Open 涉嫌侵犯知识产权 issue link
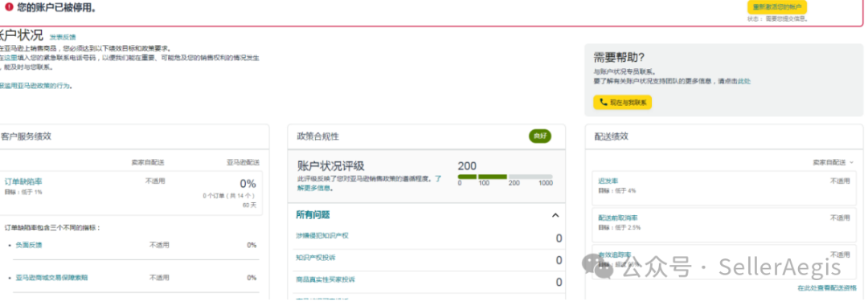The width and height of the screenshot is (868, 301). coord(322,236)
